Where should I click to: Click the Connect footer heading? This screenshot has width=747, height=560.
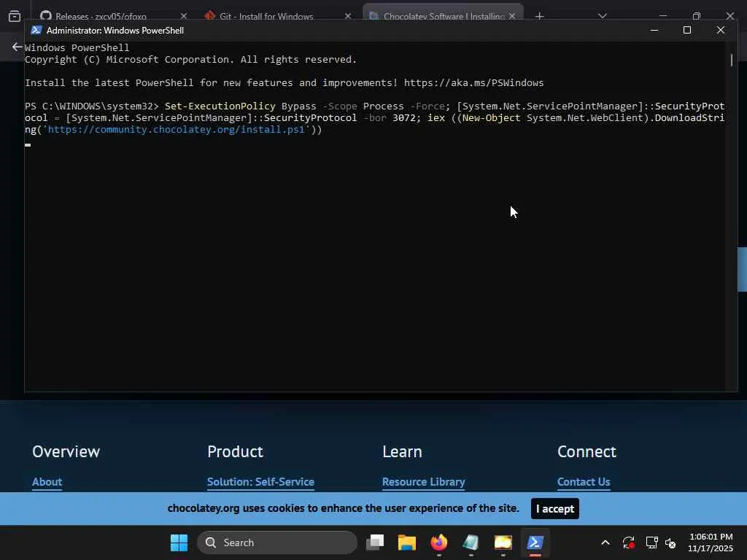(587, 451)
